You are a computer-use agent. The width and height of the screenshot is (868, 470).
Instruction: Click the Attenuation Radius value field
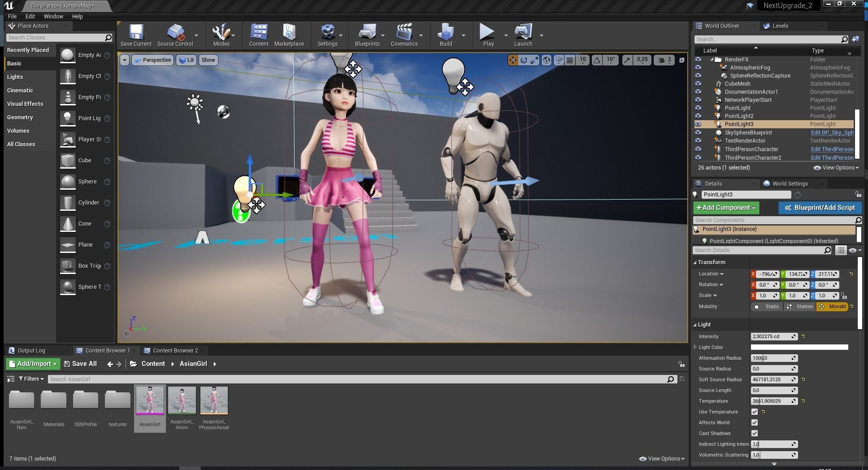tap(774, 358)
